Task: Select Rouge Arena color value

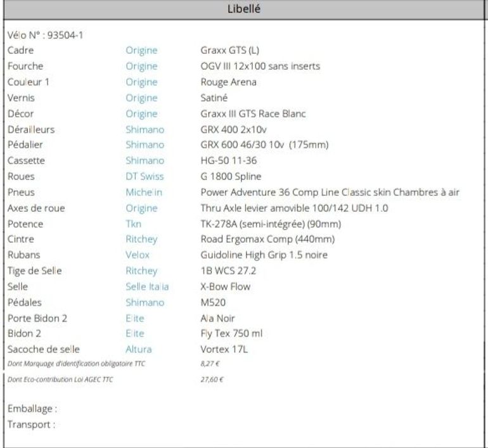Action: click(228, 82)
